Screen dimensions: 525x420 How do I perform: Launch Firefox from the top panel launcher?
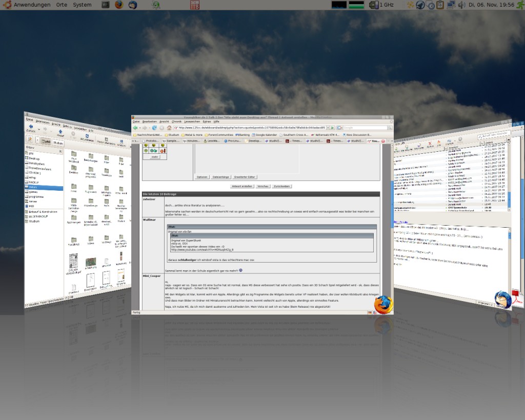119,5
